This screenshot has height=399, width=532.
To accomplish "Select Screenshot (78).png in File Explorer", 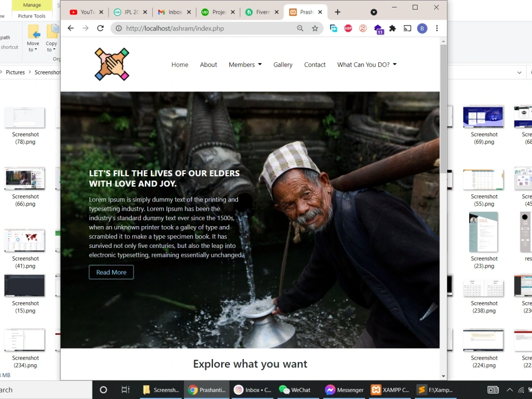I will click(25, 126).
